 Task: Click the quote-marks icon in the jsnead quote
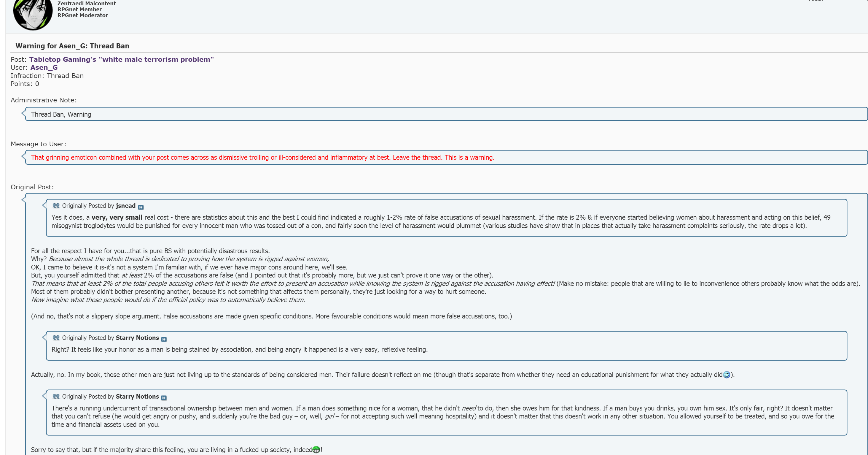coord(56,206)
